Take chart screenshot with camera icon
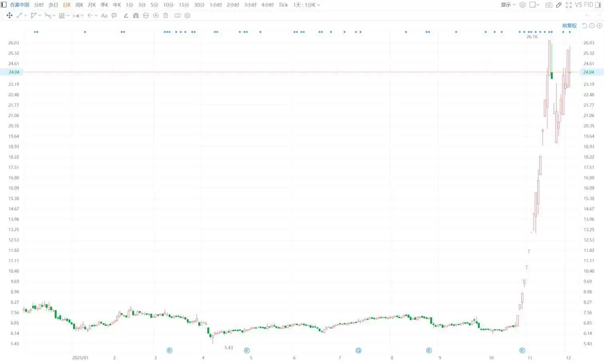This screenshot has width=604, height=364. tap(549, 5)
